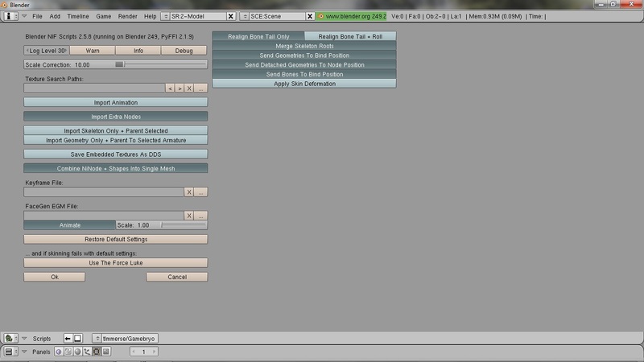Image resolution: width=644 pixels, height=362 pixels.
Task: Remove texture search path with X
Action: point(189,88)
